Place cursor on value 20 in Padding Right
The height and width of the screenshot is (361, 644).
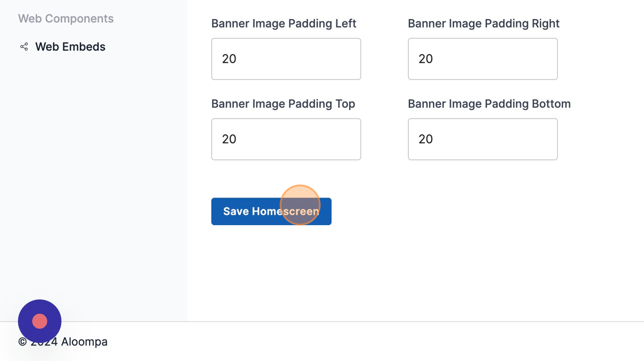pos(425,59)
